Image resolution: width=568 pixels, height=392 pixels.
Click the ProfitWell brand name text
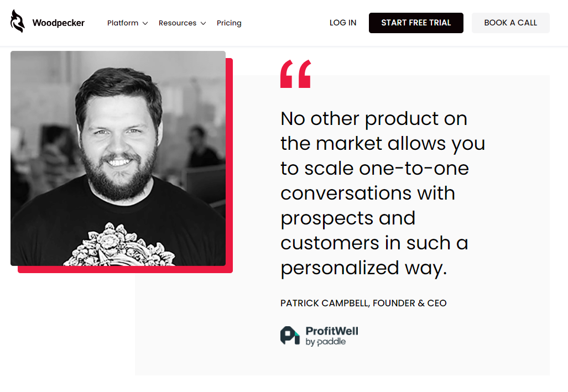click(332, 331)
